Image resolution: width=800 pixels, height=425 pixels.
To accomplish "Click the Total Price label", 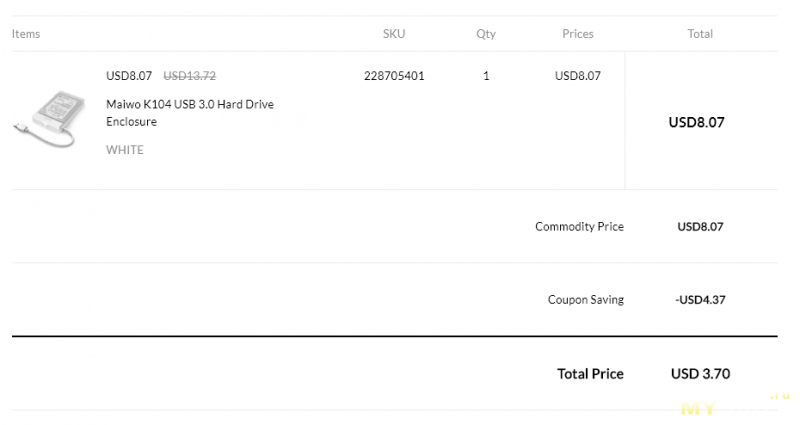I will click(590, 374).
